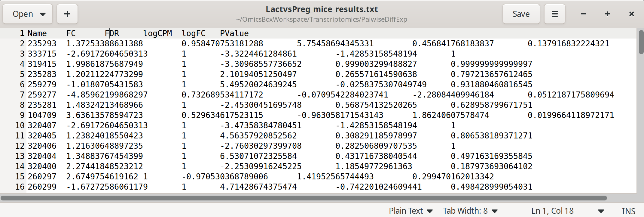Click line number 16 in the gutter
The width and height of the screenshot is (644, 217).
tap(20, 187)
